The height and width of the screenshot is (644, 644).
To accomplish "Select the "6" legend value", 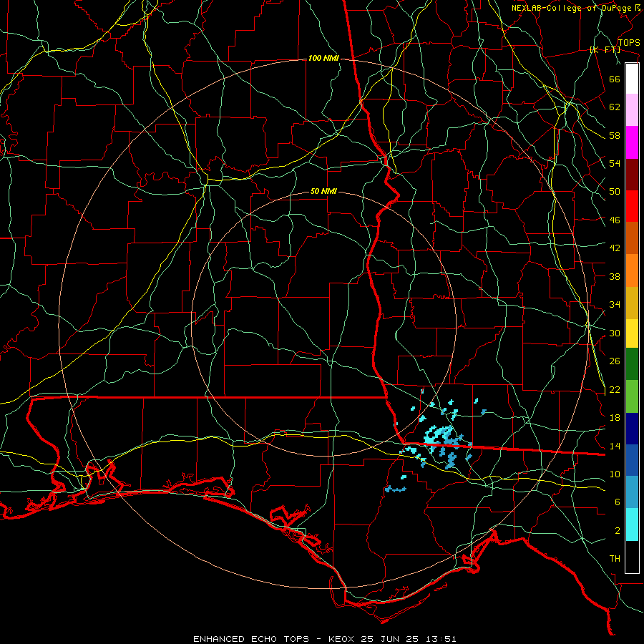I will (618, 502).
